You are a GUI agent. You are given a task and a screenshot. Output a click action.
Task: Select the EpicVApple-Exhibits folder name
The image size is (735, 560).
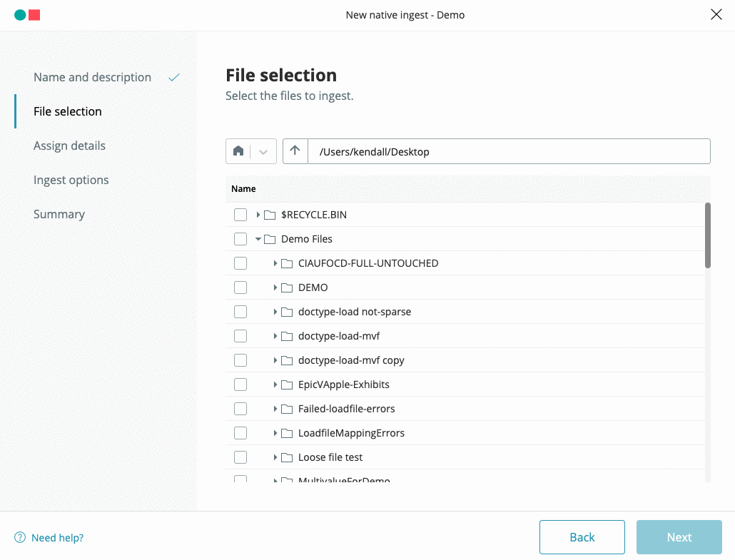point(344,385)
